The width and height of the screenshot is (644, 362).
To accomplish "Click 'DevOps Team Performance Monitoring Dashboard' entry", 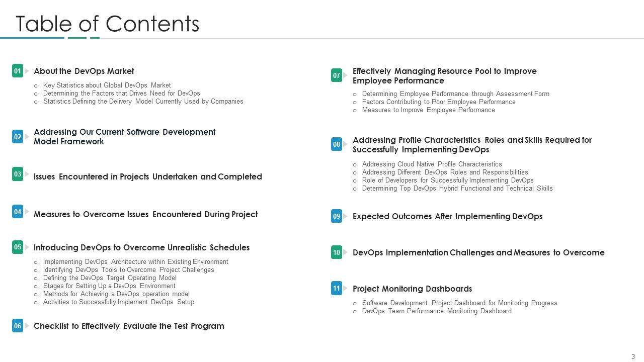I will point(437,311).
